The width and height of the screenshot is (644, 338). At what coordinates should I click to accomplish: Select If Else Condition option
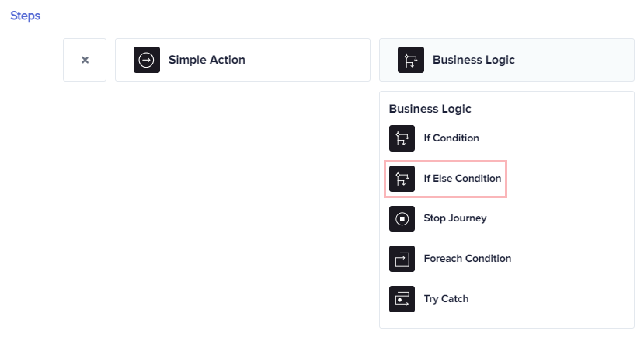point(446,179)
